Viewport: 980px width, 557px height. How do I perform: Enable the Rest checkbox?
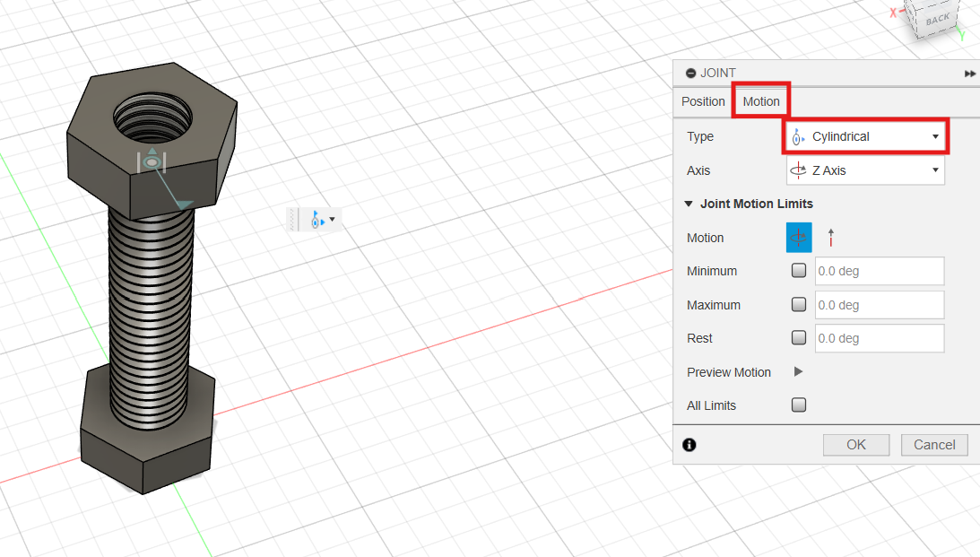point(799,337)
